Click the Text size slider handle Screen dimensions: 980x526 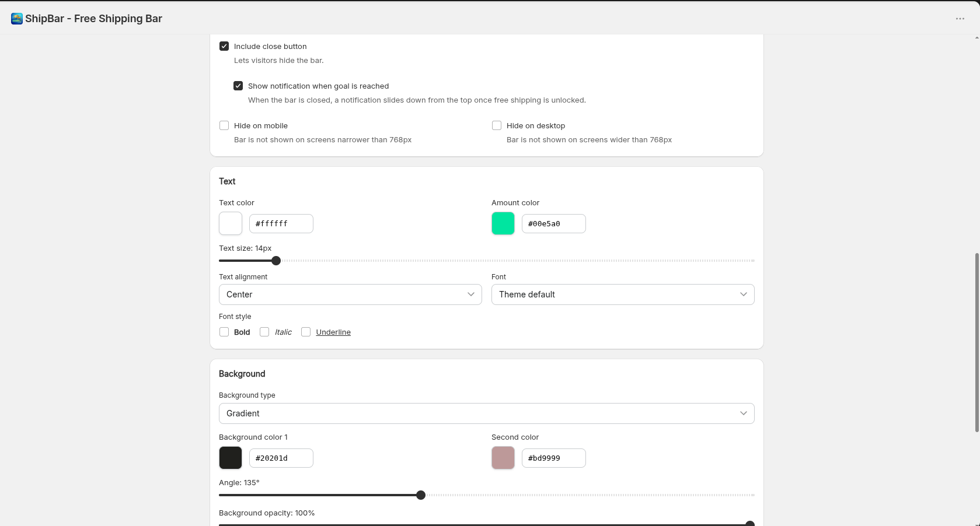click(x=276, y=261)
